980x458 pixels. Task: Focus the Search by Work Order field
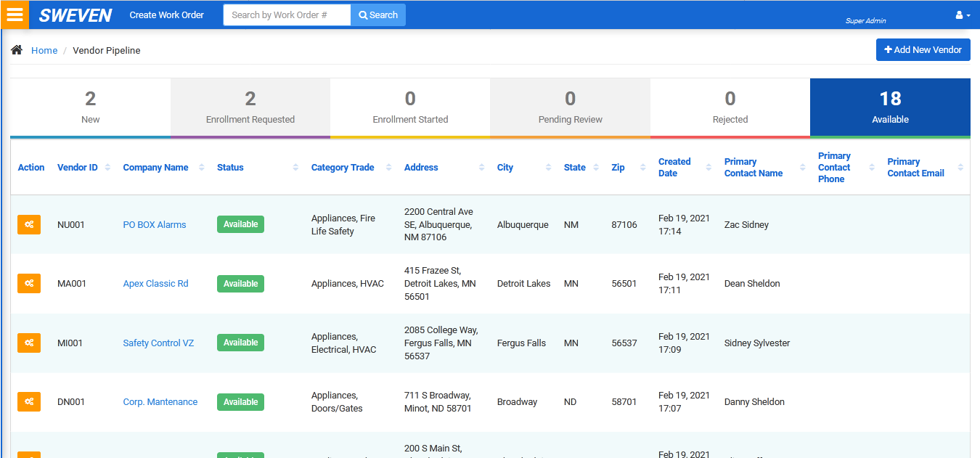[287, 15]
